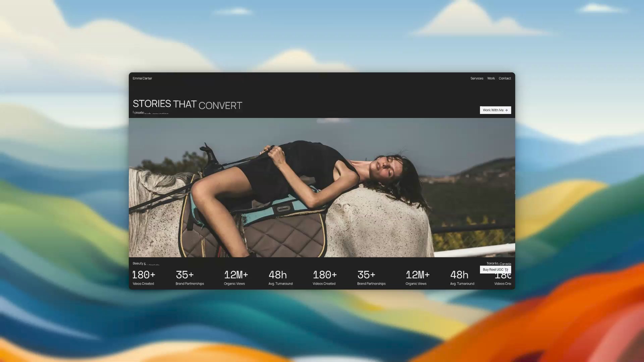Click the hero photo of woman on horse
The height and width of the screenshot is (362, 644).
click(322, 187)
